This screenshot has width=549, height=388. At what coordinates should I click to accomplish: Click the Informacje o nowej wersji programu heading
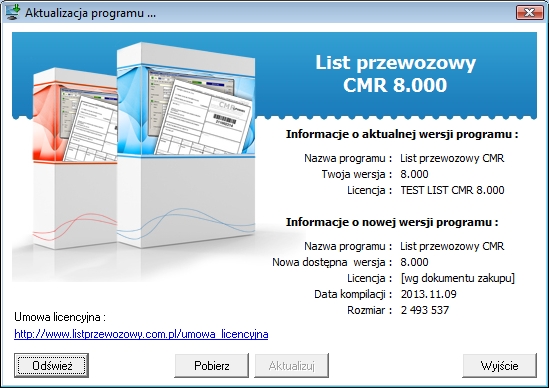(392, 222)
